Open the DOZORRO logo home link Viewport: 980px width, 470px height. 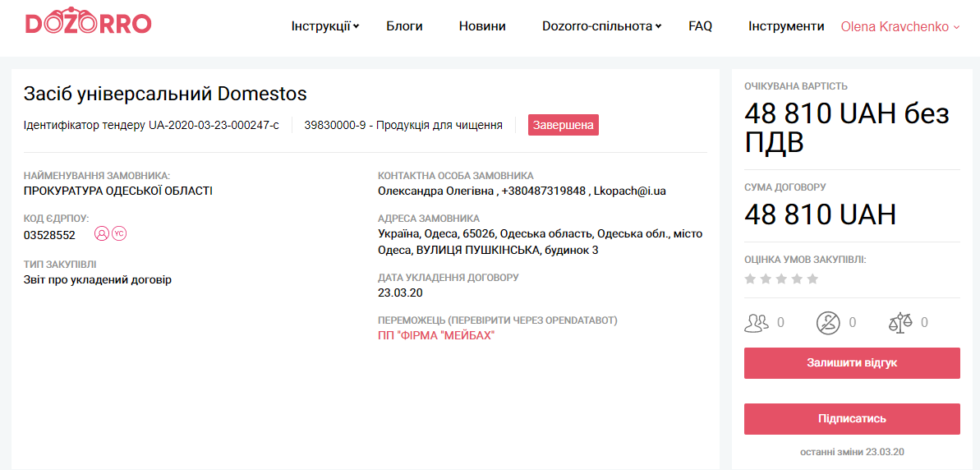click(x=88, y=22)
